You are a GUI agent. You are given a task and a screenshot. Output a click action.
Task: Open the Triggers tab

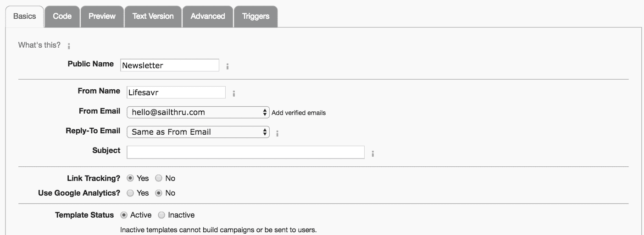(255, 16)
